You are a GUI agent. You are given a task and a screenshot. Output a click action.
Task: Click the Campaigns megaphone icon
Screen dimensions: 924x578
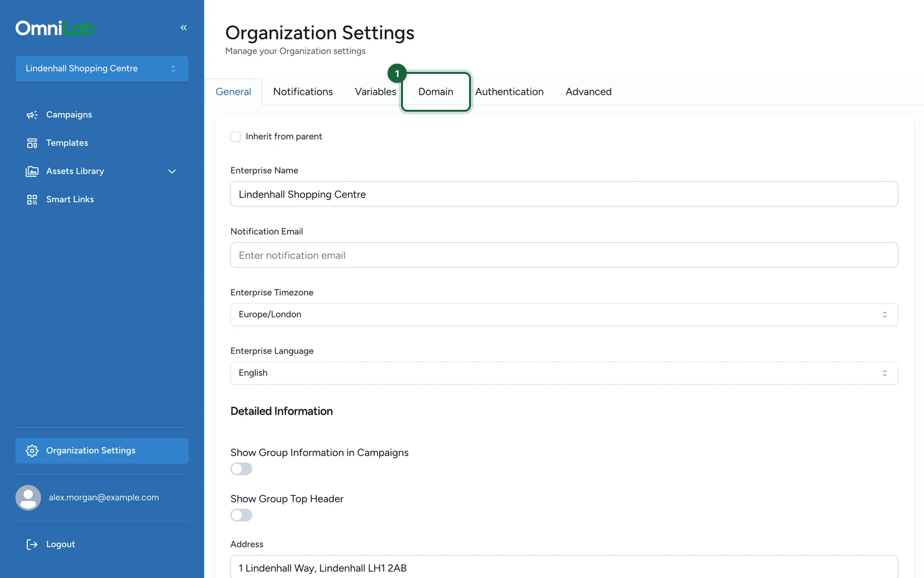32,115
